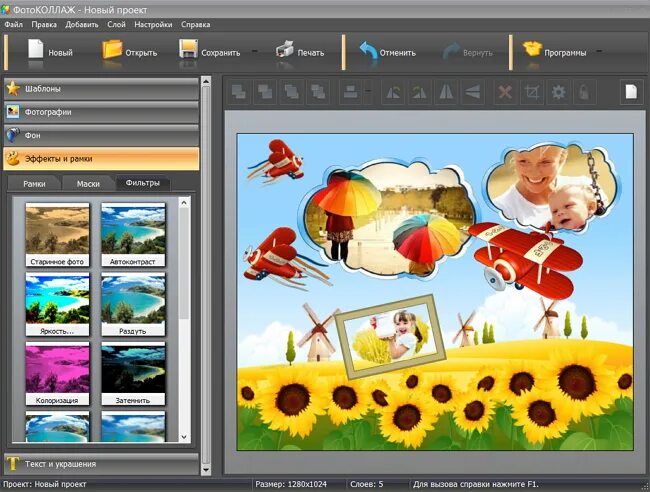The width and height of the screenshot is (650, 492).
Task: Apply the Затемнить filter
Action: pos(133,373)
